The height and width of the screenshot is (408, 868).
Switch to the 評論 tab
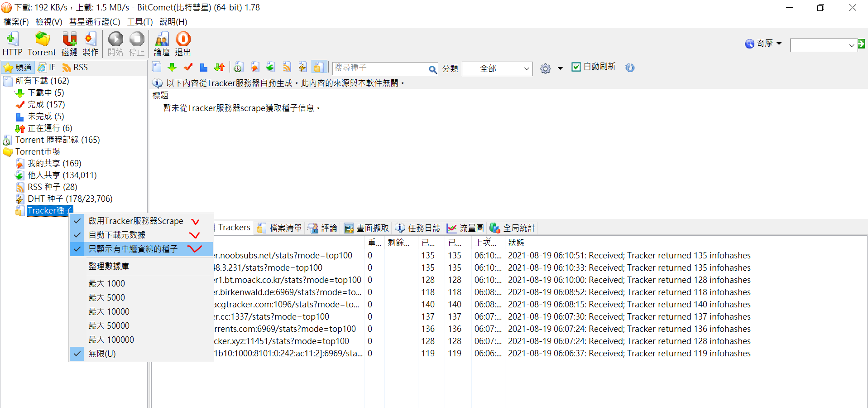[x=323, y=228]
